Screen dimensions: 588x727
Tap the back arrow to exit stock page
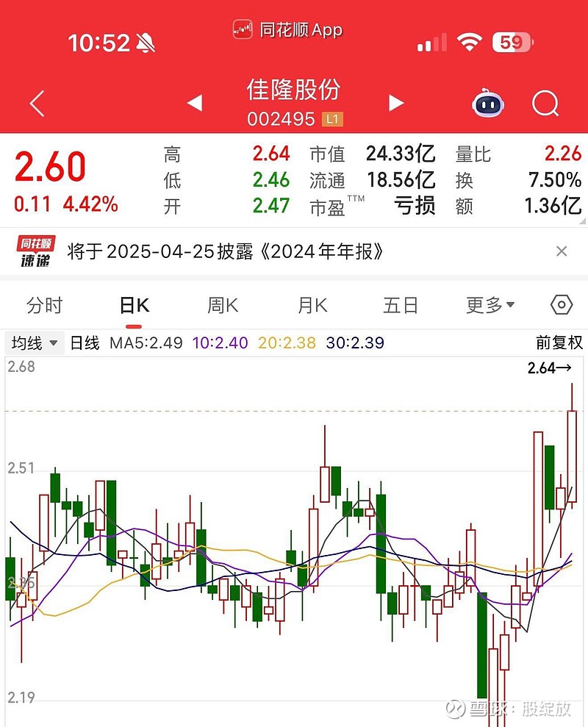point(36,104)
